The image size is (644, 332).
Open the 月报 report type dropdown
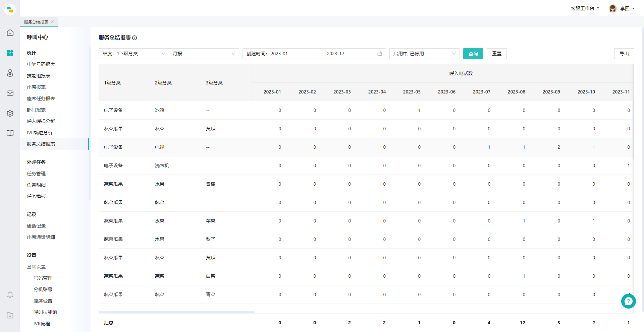click(x=204, y=54)
